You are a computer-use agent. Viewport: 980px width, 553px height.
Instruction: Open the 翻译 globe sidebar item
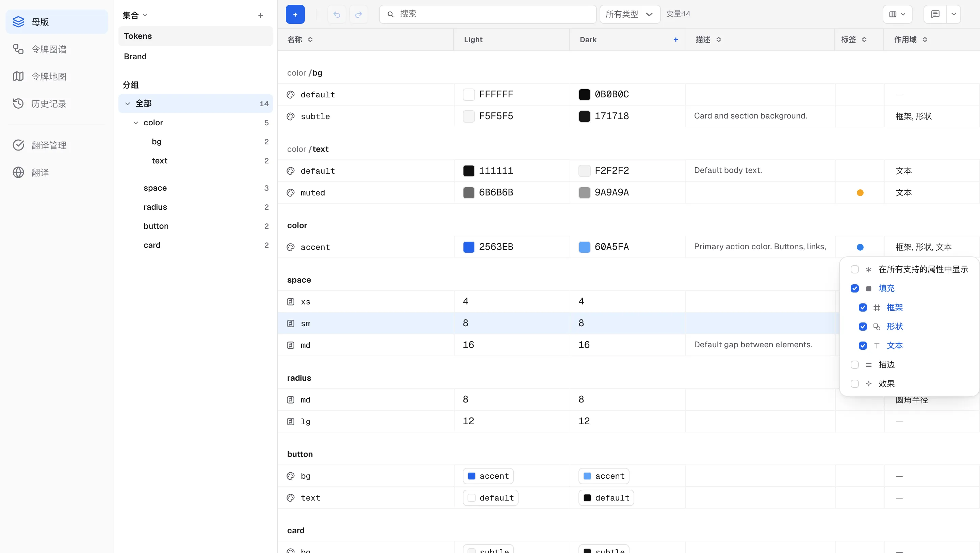57,172
